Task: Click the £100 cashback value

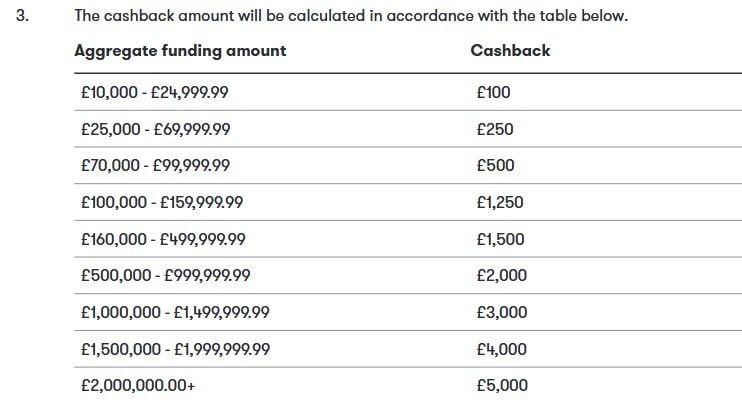Action: (x=494, y=92)
